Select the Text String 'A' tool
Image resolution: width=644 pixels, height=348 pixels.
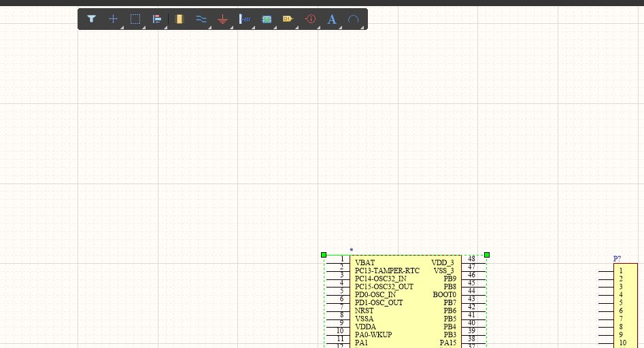[332, 19]
